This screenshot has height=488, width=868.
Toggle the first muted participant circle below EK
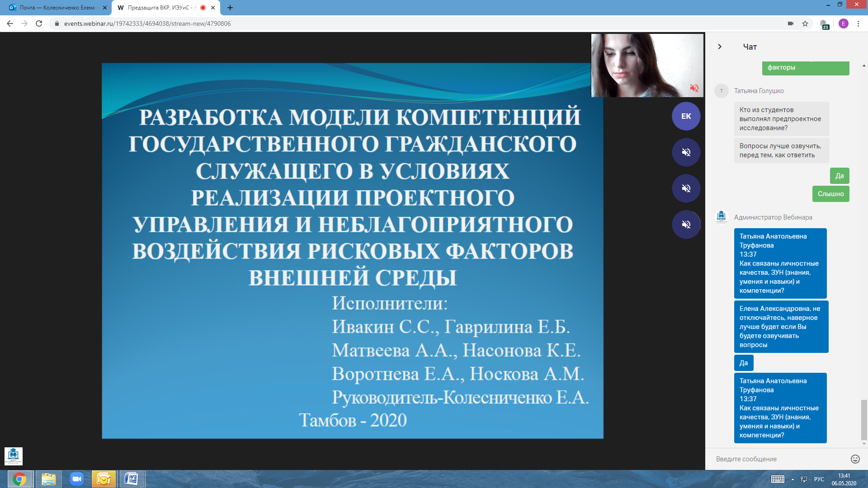point(686,152)
